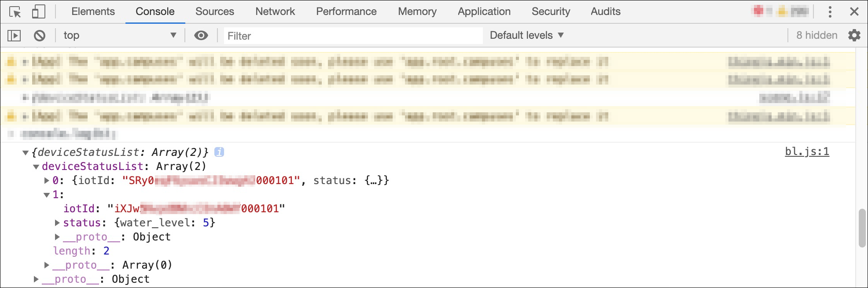Collapse the deviceStatusList array node
Screen dimensions: 868x288
pos(36,167)
